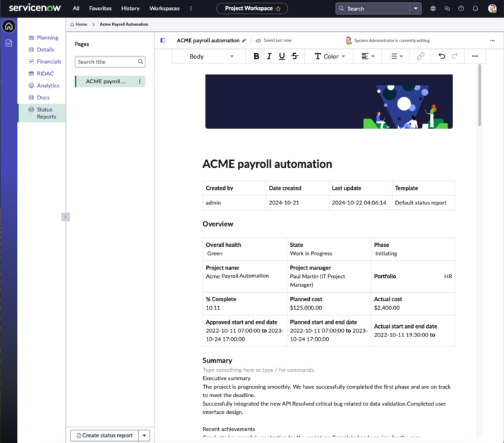Go to the Planning tab
504x443 pixels.
43,37
